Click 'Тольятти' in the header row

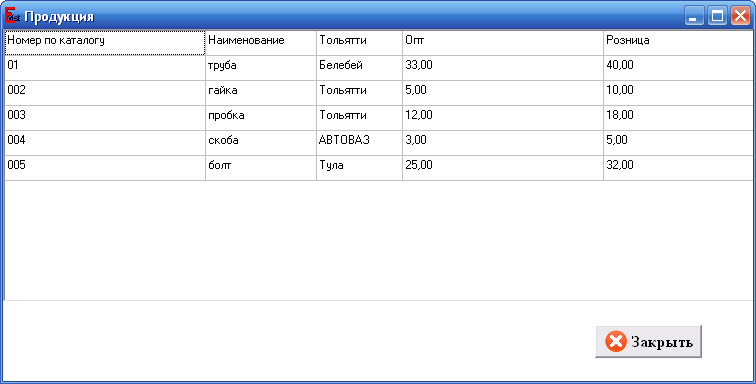pos(359,43)
